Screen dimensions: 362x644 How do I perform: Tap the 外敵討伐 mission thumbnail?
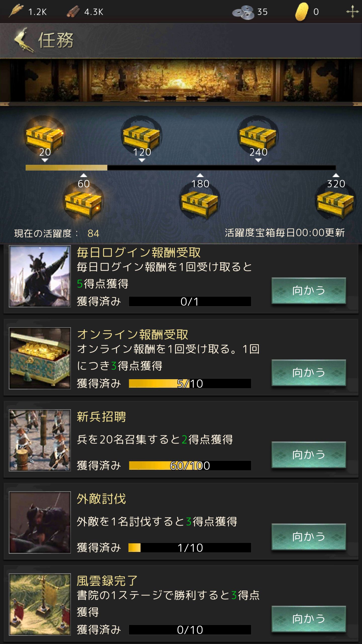pos(40,522)
